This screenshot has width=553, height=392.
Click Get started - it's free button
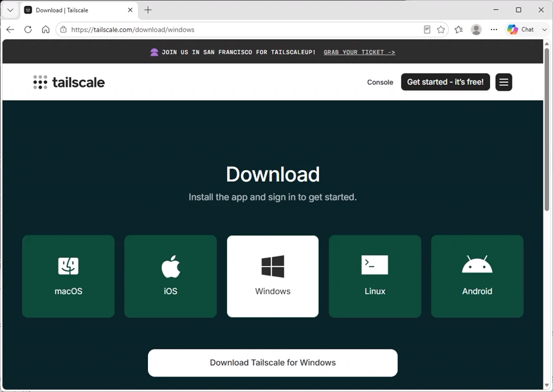click(x=445, y=82)
